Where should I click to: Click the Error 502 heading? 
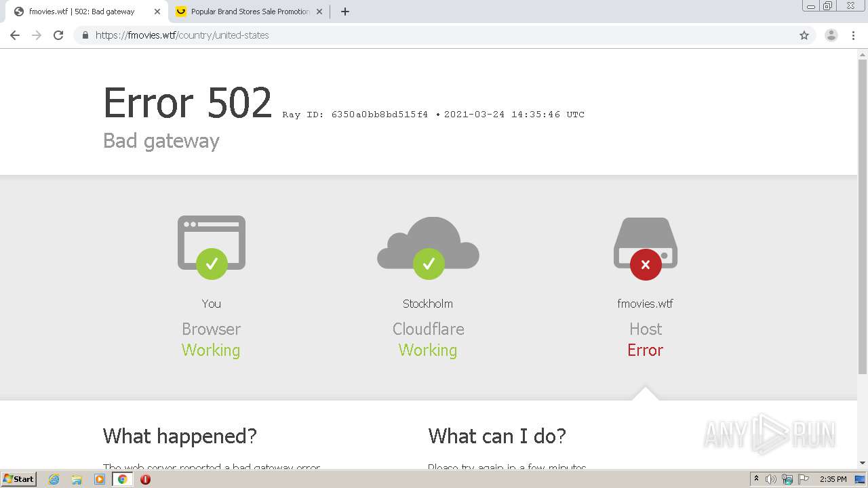[188, 103]
